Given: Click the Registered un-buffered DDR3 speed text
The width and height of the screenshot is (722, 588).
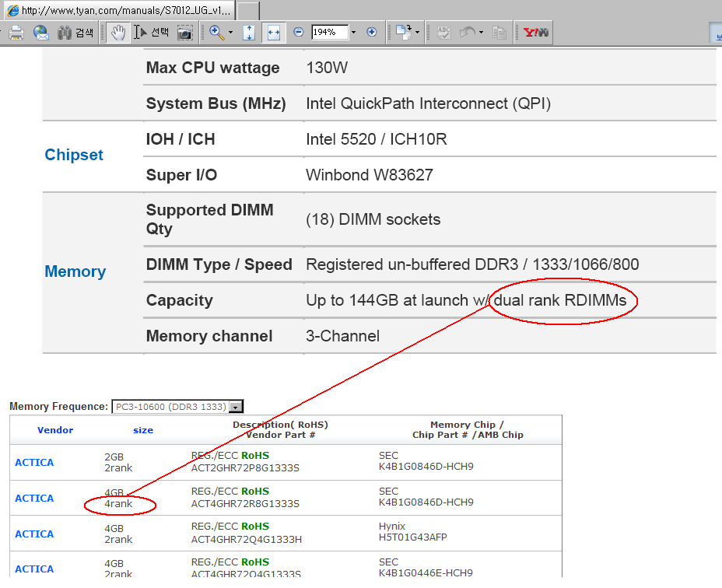Looking at the screenshot, I should pyautogui.click(x=472, y=264).
